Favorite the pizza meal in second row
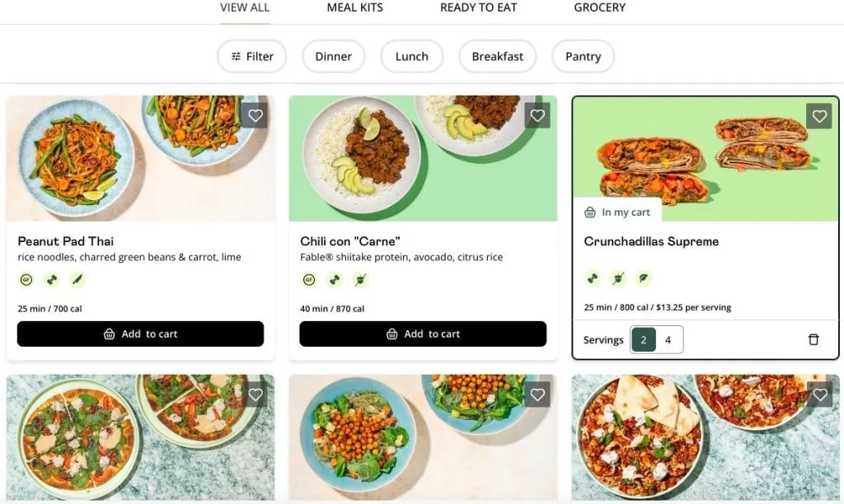This screenshot has width=844, height=504. 256,395
